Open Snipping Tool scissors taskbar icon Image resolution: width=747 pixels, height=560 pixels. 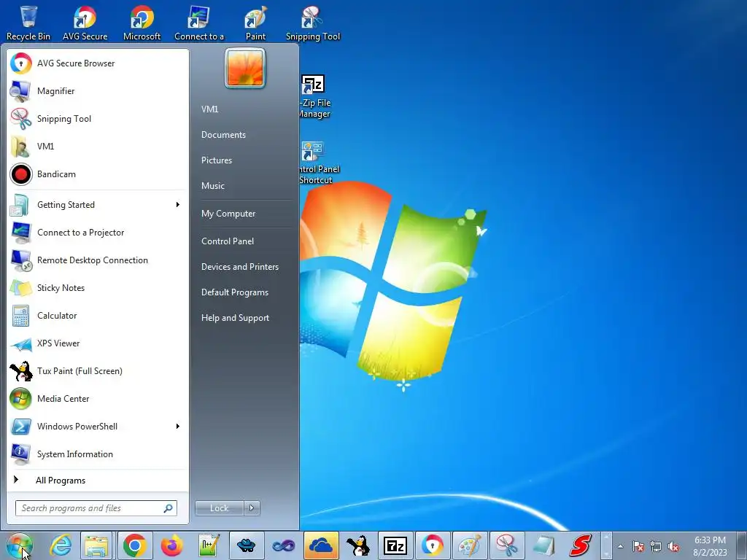pyautogui.click(x=507, y=545)
